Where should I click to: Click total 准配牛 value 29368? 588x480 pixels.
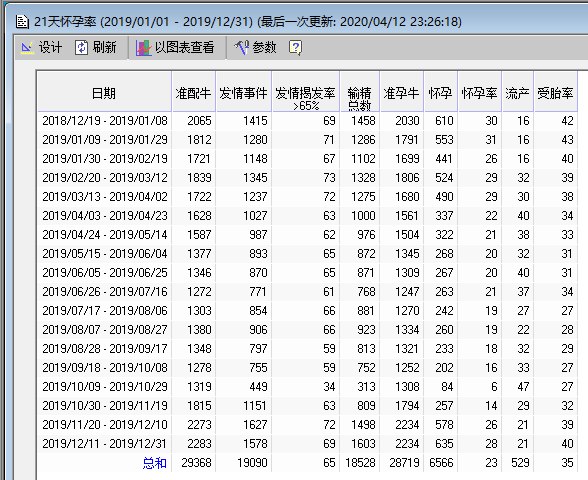click(196, 463)
